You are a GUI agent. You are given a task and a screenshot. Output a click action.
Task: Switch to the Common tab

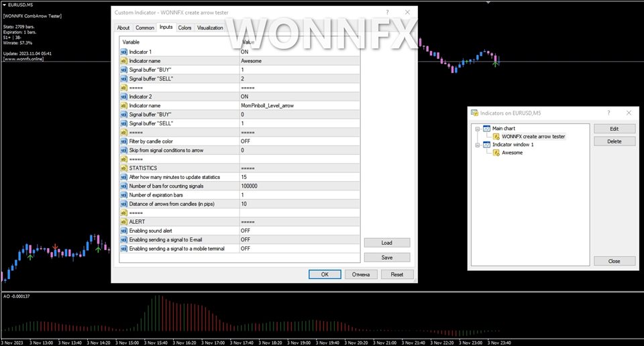[x=145, y=28]
